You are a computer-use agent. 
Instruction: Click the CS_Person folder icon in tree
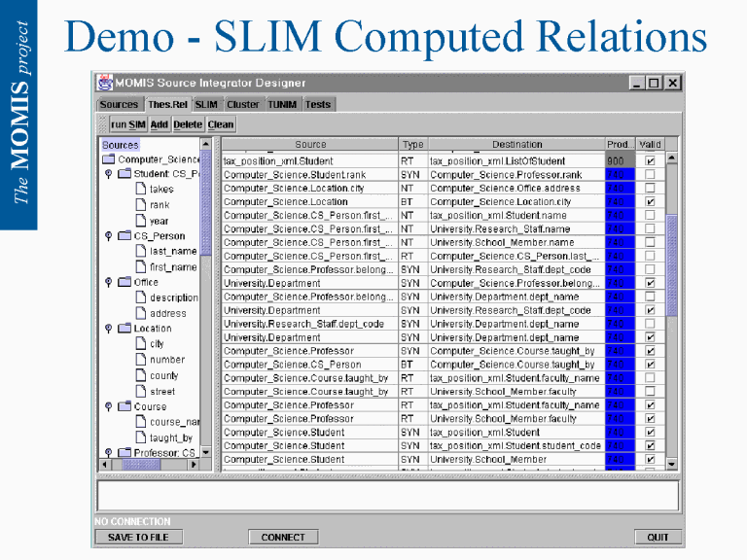click(124, 235)
